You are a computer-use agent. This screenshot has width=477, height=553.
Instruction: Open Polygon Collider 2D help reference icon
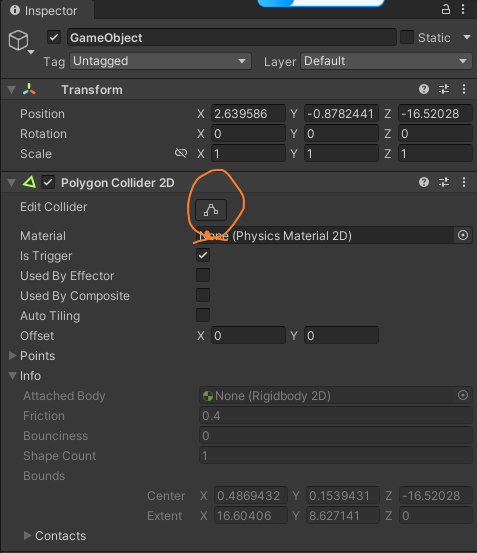[x=424, y=182]
